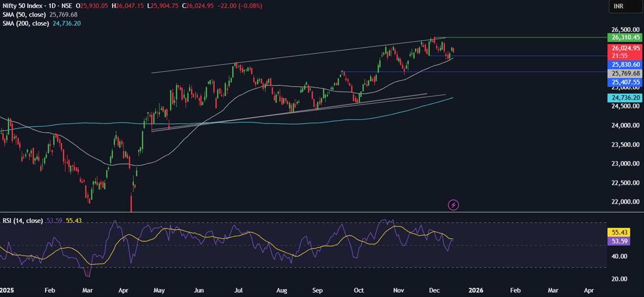Select the RSI (14, close) indicator legend
Screen dimensions: 644x297
coord(23,220)
